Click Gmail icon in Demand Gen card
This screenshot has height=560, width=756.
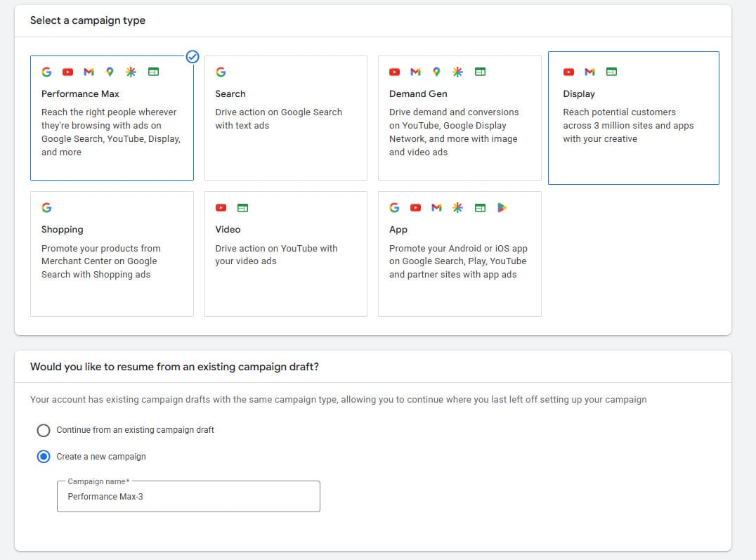click(x=416, y=72)
